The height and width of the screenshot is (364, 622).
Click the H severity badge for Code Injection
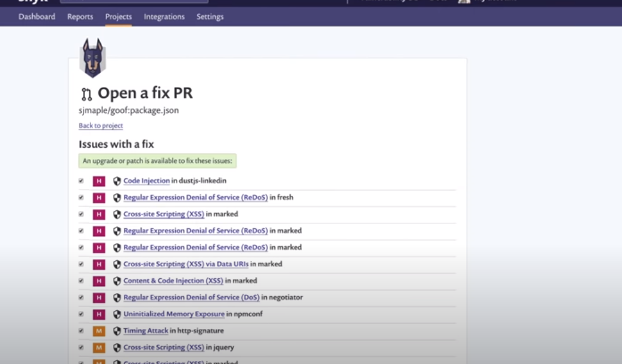99,181
